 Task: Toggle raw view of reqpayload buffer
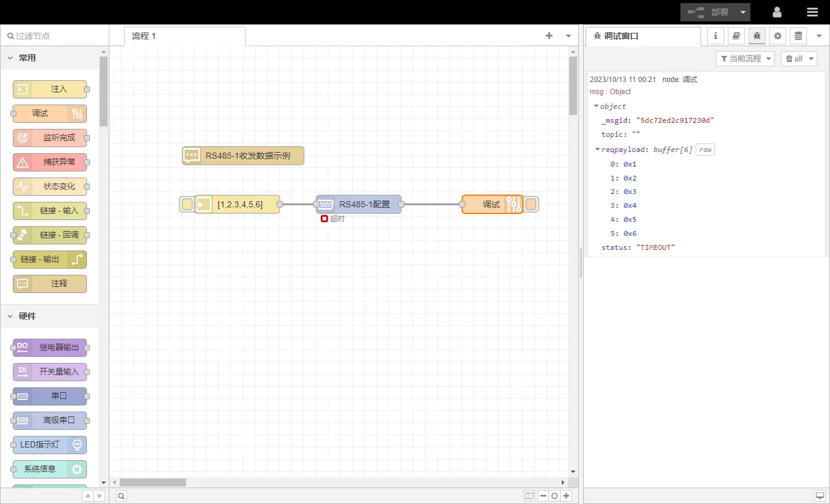point(705,150)
